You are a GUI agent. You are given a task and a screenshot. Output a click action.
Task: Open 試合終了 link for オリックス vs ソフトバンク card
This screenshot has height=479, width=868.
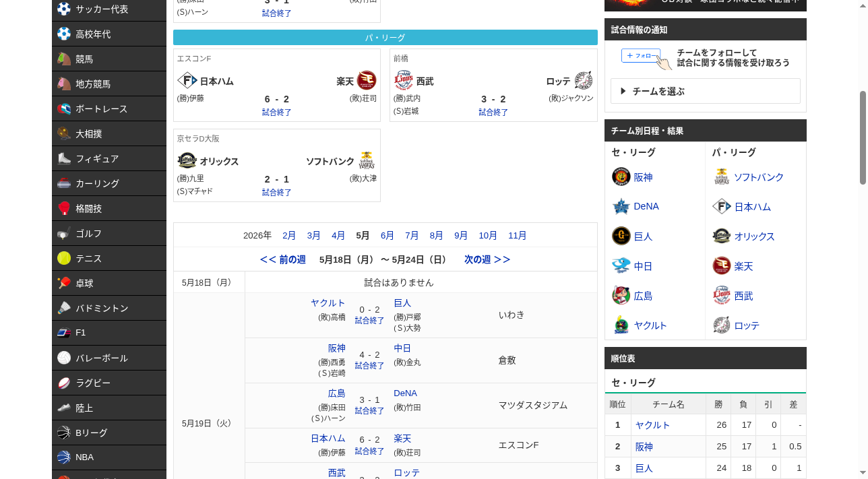(x=277, y=192)
